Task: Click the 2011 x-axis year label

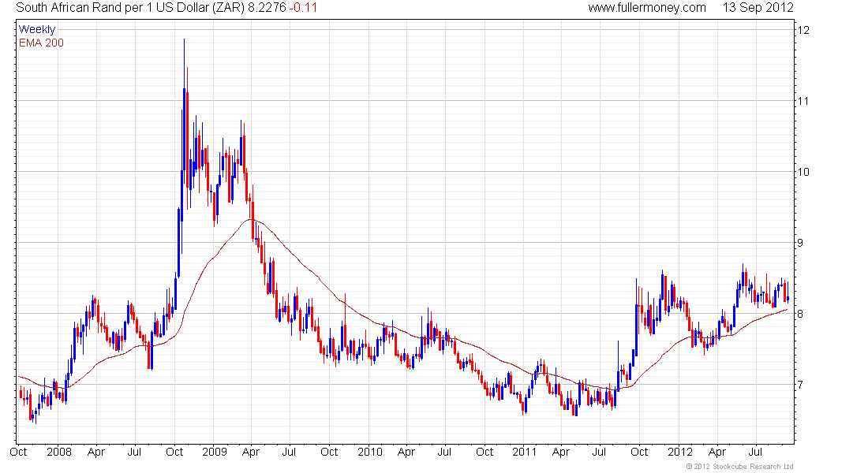Action: [x=524, y=452]
